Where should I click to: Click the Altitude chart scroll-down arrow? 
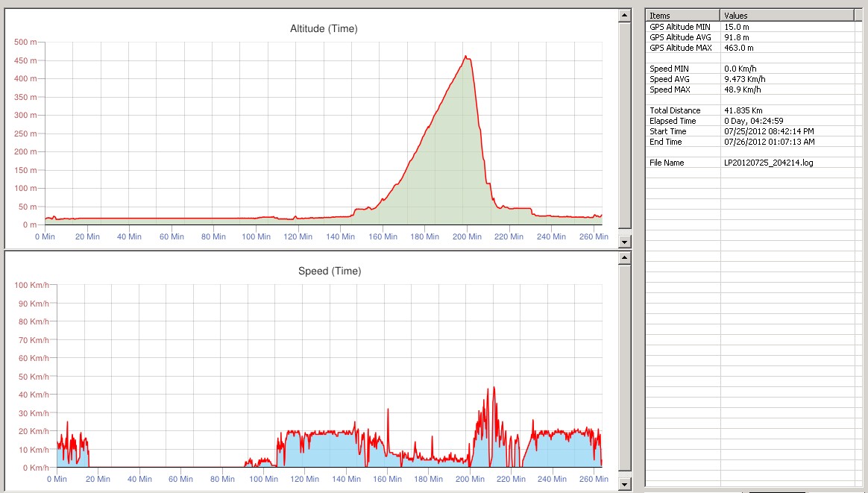point(625,242)
